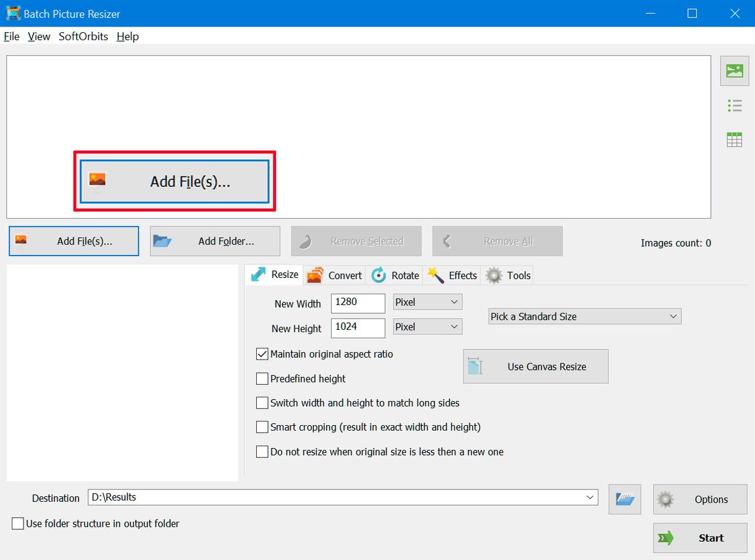Click inside the New Height input field
Image resolution: width=755 pixels, height=560 pixels.
[x=358, y=328]
